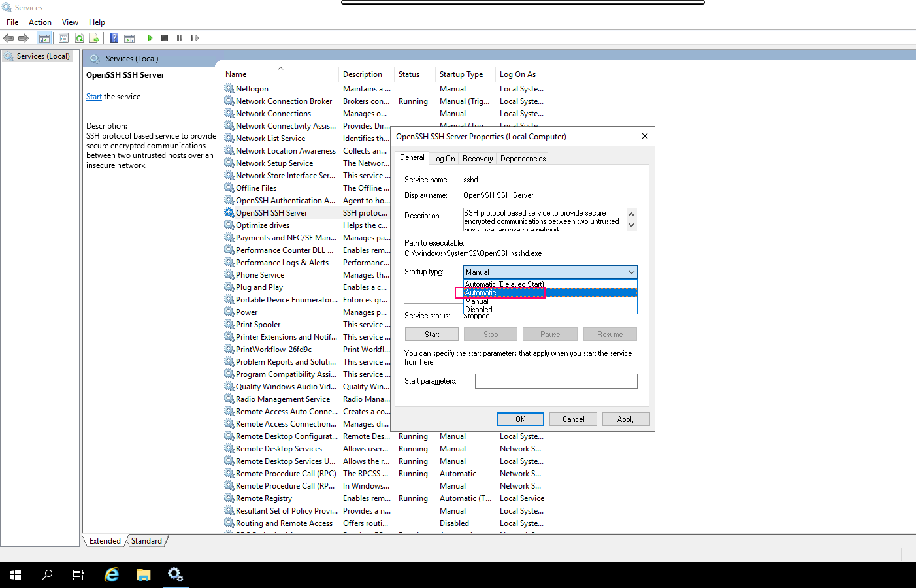Select the OpenSSH SSH Server row
Screen dimensions: 916x588
click(307, 212)
